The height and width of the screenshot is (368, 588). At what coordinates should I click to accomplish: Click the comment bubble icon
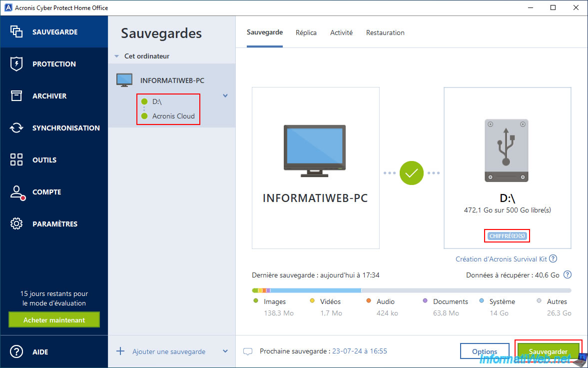(247, 352)
